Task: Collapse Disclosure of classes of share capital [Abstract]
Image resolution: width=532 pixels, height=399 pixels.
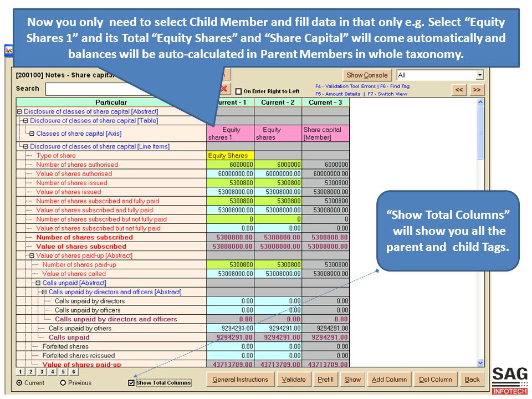Action: coord(19,111)
